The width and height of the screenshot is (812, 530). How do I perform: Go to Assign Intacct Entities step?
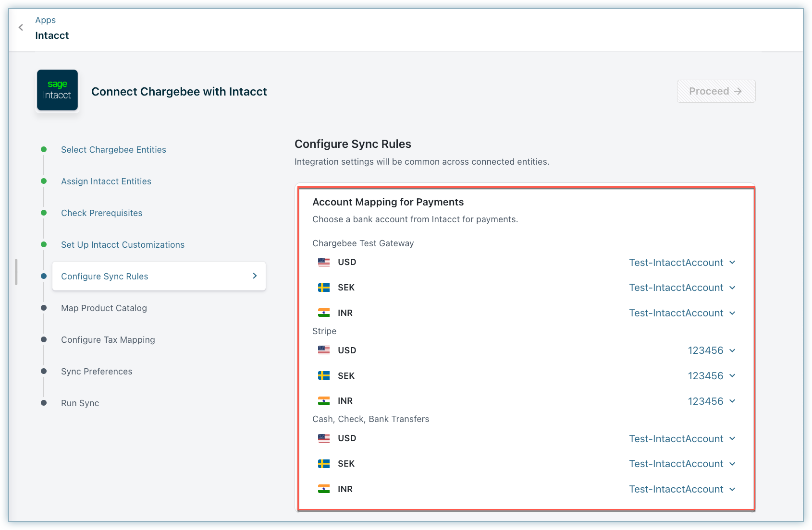[106, 181]
